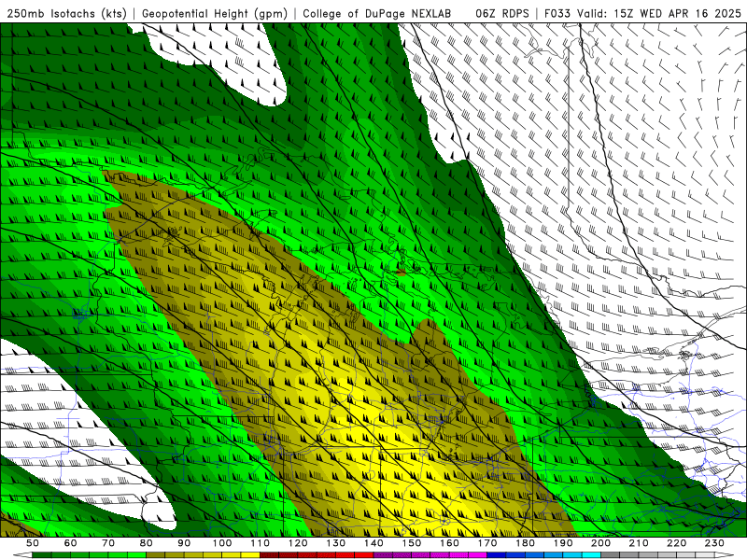Click the 110 value on the legend scale
Screen dimensions: 747x560
(260, 543)
